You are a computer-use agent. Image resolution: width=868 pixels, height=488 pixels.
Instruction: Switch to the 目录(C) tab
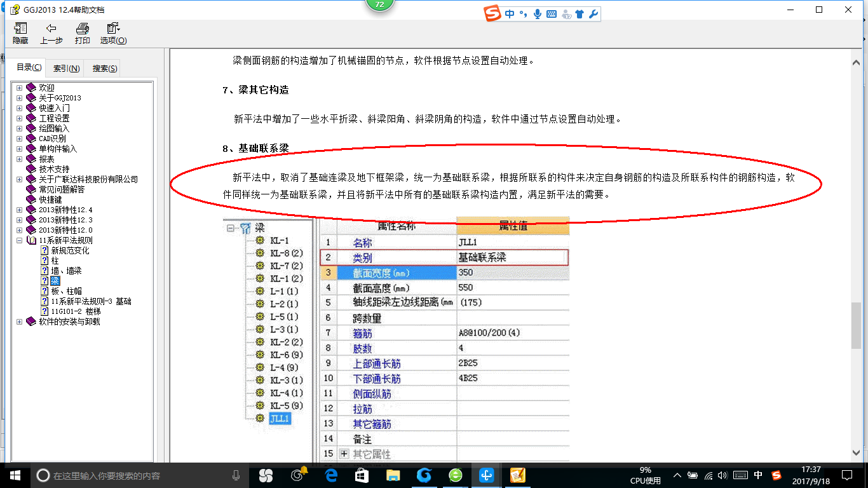click(x=29, y=68)
